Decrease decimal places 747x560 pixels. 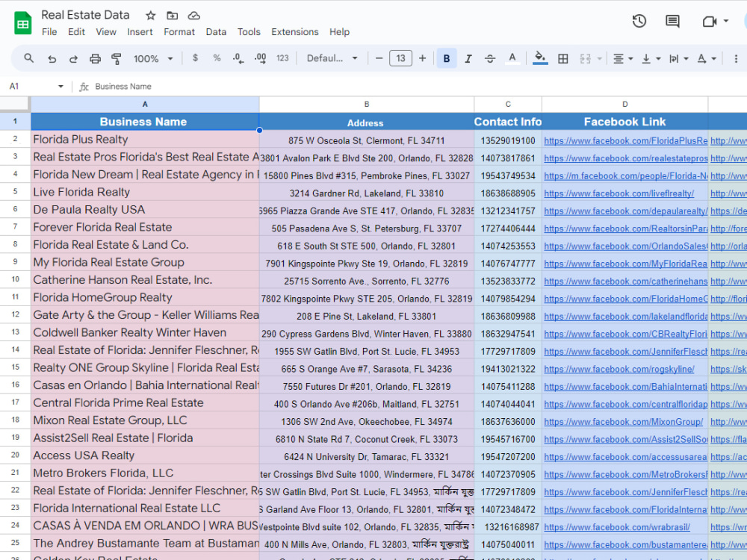[238, 58]
